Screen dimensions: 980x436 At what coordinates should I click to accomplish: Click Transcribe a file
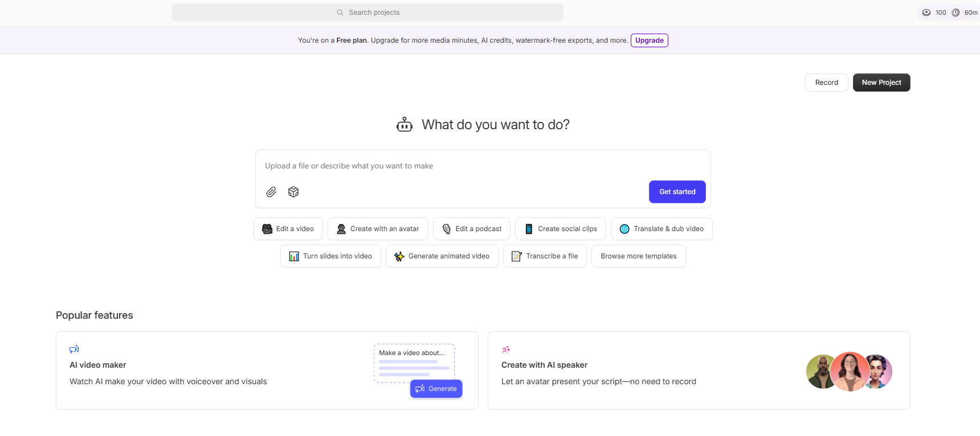pos(545,256)
